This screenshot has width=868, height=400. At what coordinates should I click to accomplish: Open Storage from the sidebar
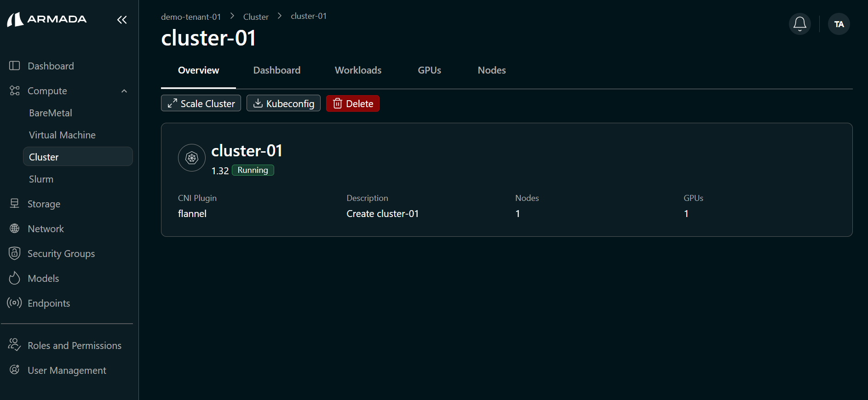pyautogui.click(x=44, y=204)
